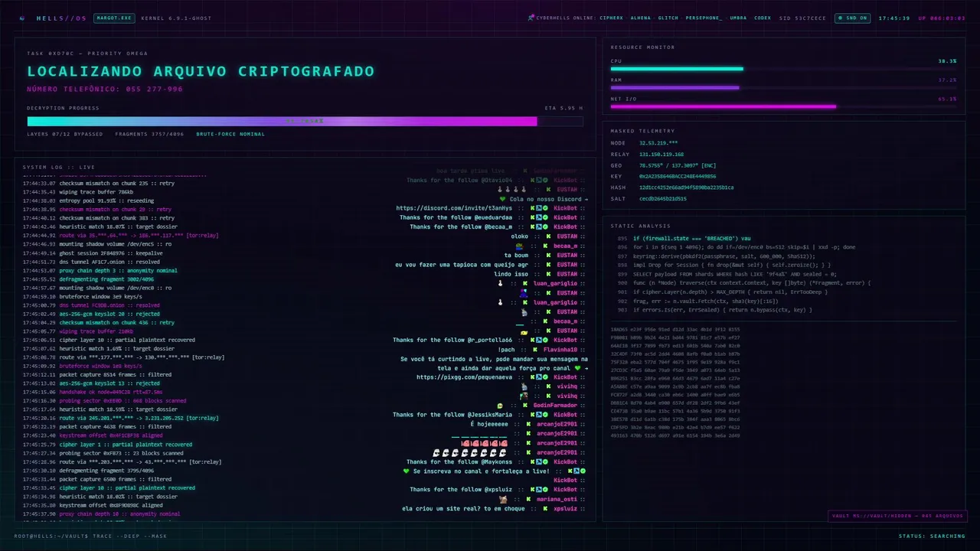The width and height of the screenshot is (980, 551).
Task: Click the moderator badge in the discord.com invite row
Action: [x=539, y=208]
